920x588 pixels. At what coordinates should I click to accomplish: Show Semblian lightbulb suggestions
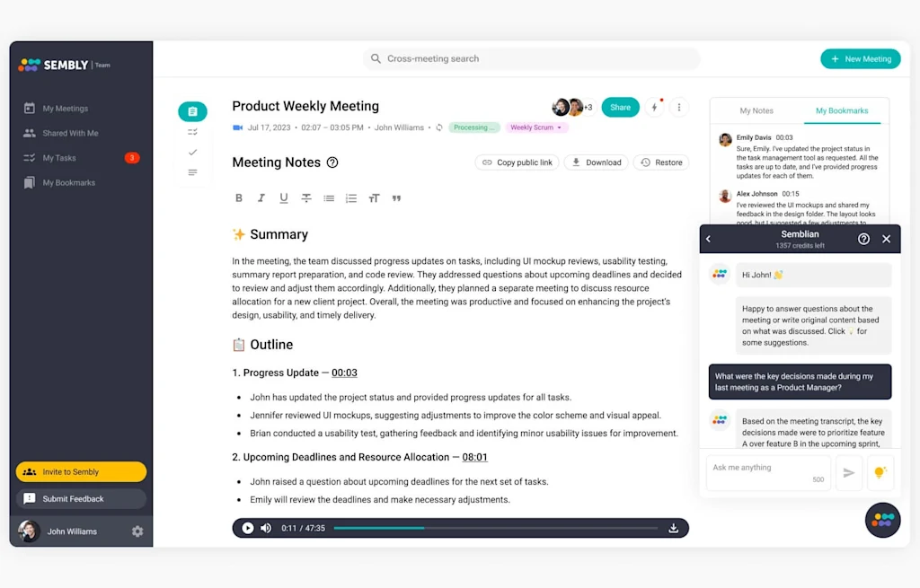pos(880,472)
